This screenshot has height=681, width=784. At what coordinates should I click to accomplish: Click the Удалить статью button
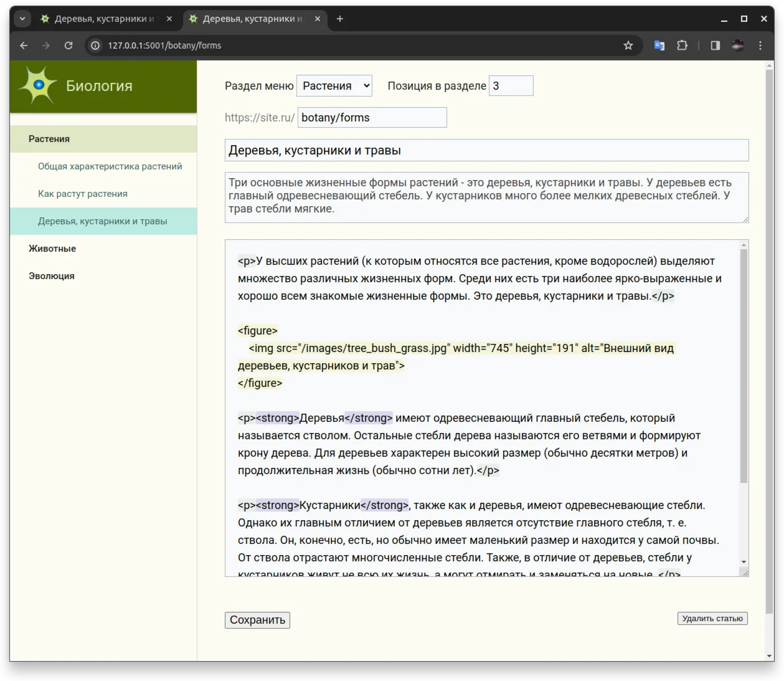pos(712,619)
